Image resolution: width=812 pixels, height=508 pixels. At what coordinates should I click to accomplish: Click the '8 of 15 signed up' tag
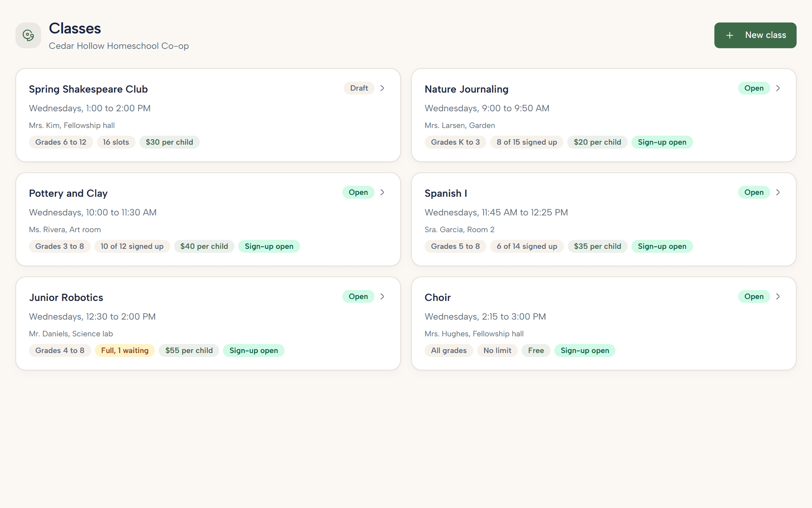coord(527,142)
